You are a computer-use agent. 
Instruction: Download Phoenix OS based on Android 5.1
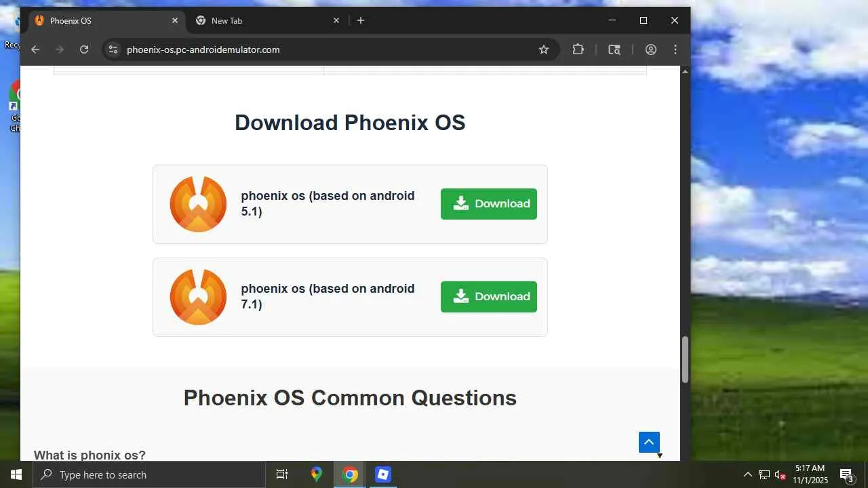[489, 204]
